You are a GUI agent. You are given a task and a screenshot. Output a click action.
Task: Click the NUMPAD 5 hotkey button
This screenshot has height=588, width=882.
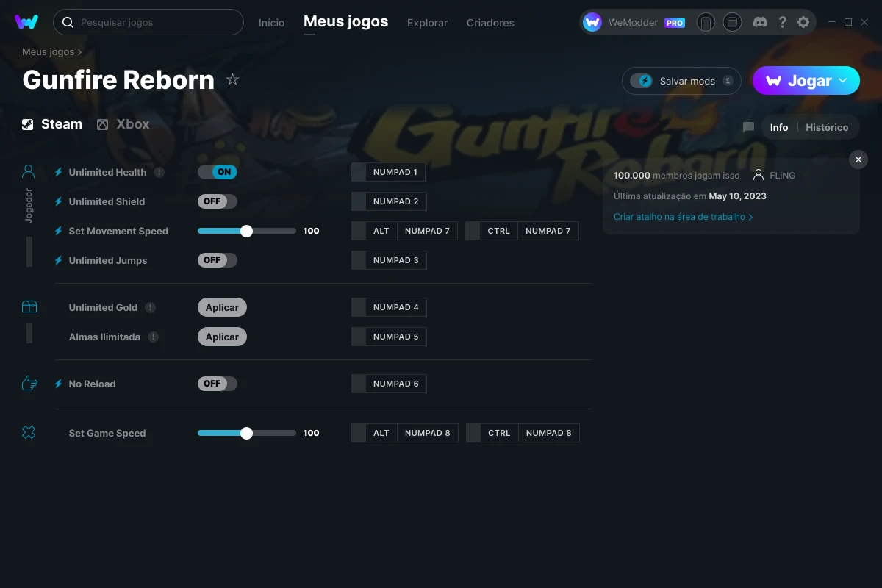(x=396, y=337)
